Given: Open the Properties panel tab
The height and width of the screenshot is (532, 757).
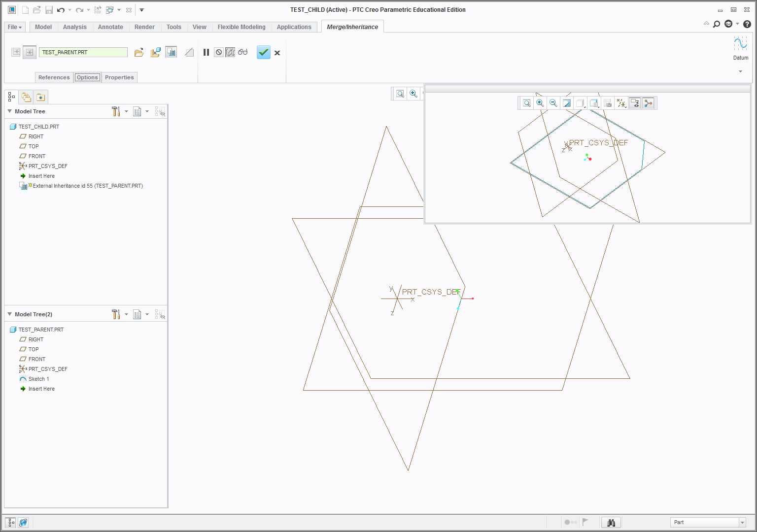Looking at the screenshot, I should tap(119, 77).
